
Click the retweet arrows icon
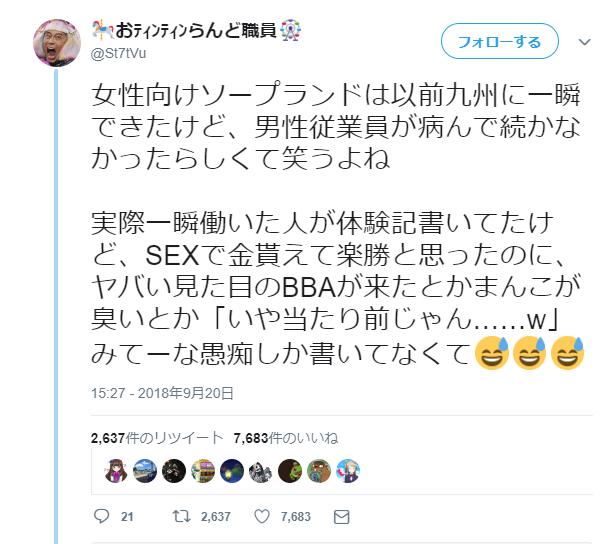pos(182,516)
